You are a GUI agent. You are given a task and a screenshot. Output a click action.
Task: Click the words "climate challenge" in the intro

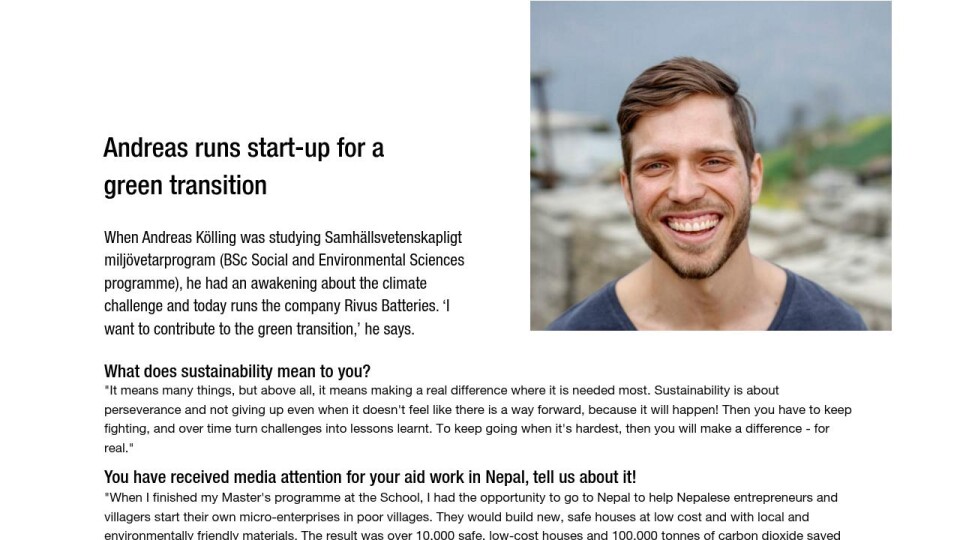tap(390, 282)
